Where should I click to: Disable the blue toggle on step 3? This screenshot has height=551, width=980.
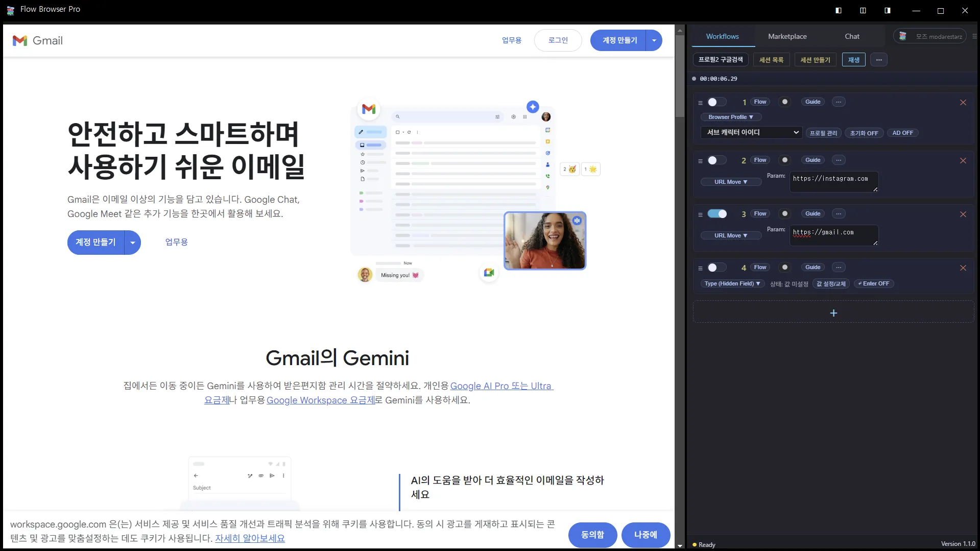click(x=717, y=213)
